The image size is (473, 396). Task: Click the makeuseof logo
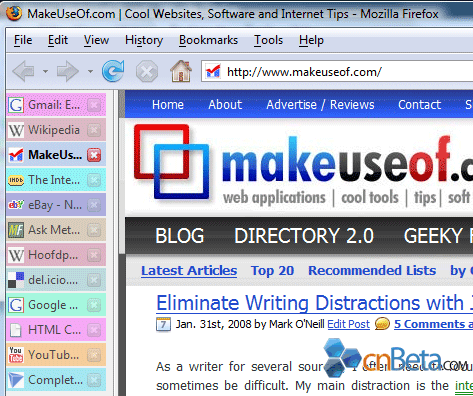[x=302, y=165]
